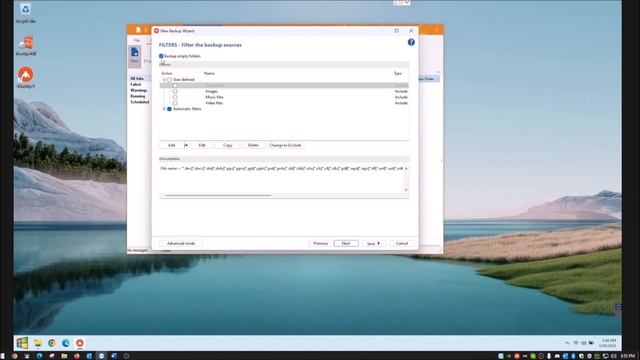Proceed with the Next button

(346, 243)
